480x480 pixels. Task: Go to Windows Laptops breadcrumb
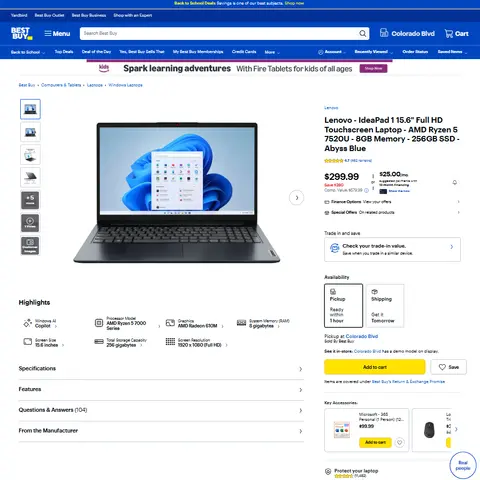point(125,85)
